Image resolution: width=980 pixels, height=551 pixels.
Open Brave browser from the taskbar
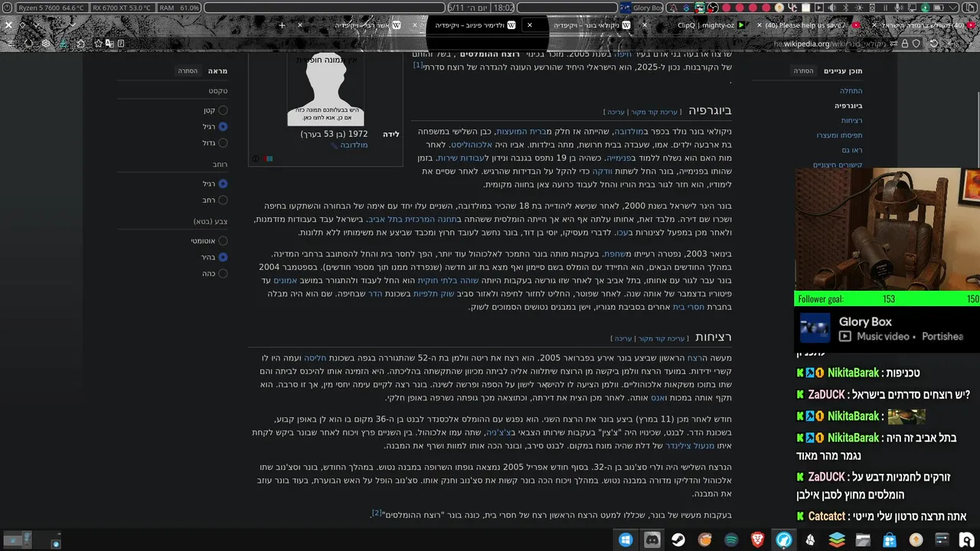coord(757,540)
